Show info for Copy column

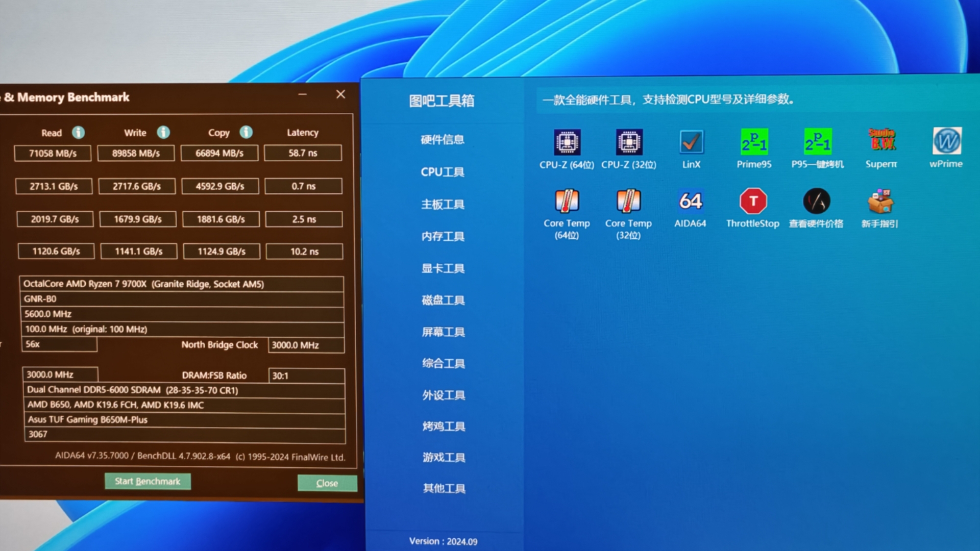click(246, 133)
